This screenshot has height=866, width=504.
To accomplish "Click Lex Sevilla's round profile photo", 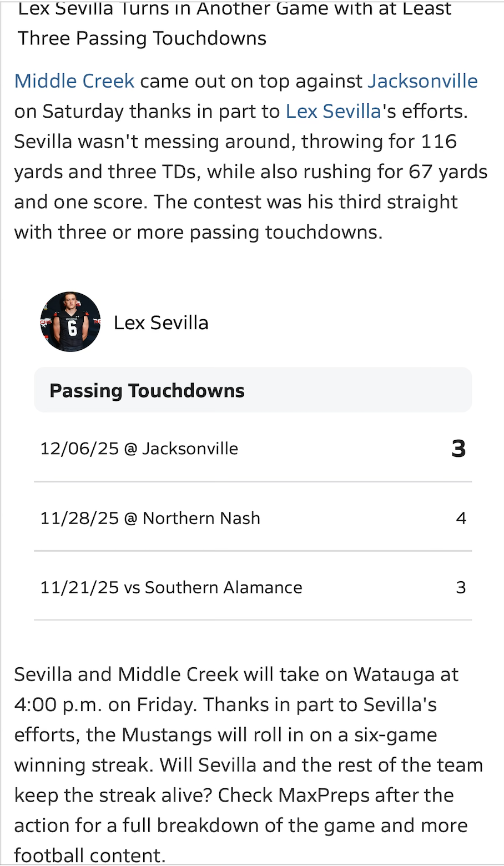I will coord(70,322).
